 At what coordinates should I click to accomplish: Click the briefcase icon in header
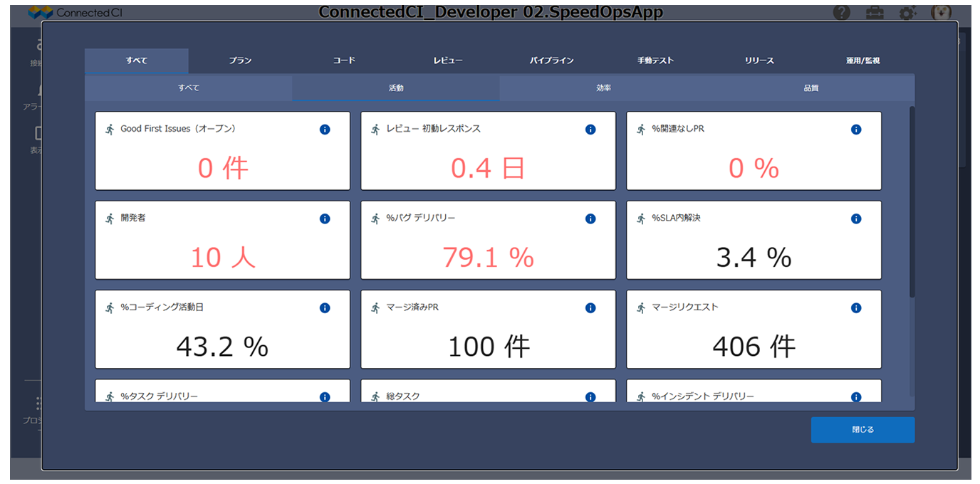[875, 13]
